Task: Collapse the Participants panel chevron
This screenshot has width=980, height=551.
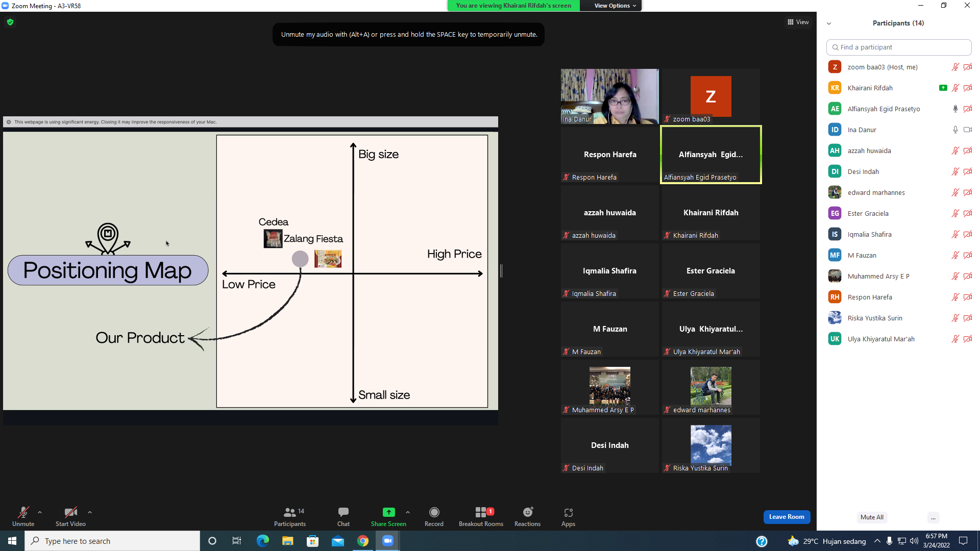Action: pos(829,23)
